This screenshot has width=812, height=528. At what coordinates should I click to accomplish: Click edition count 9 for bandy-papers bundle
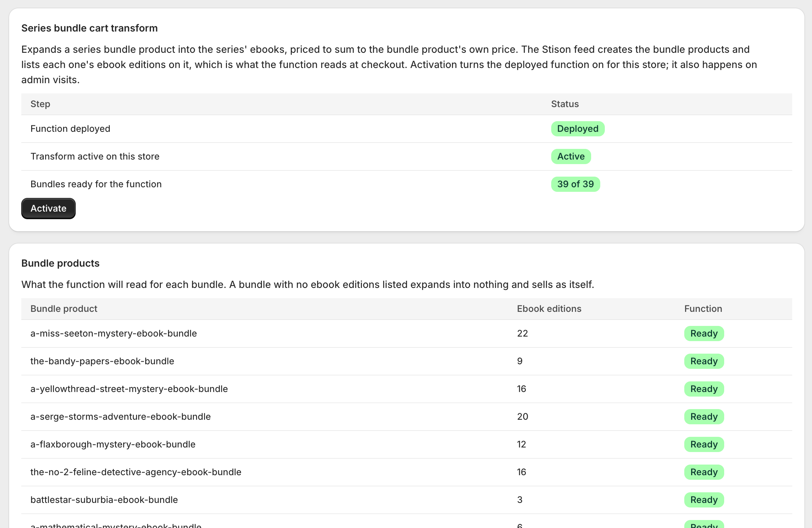[520, 361]
